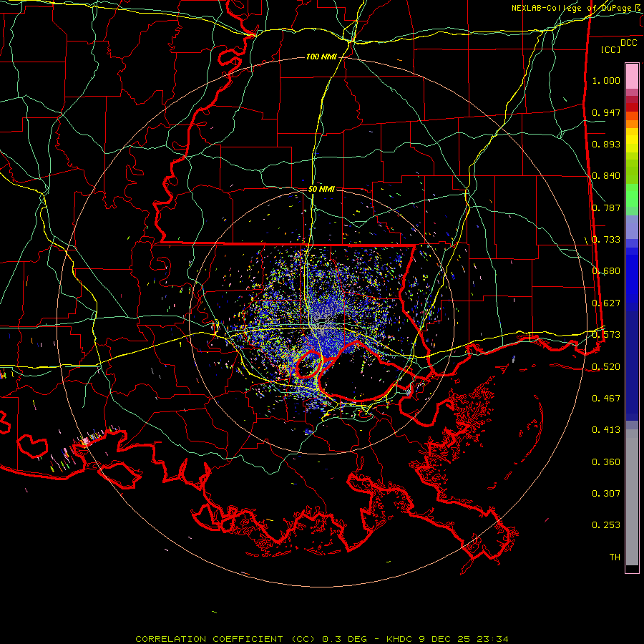Screen dimensions: 644x644
Task: Select the 0.307 scale value
Action: (606, 494)
